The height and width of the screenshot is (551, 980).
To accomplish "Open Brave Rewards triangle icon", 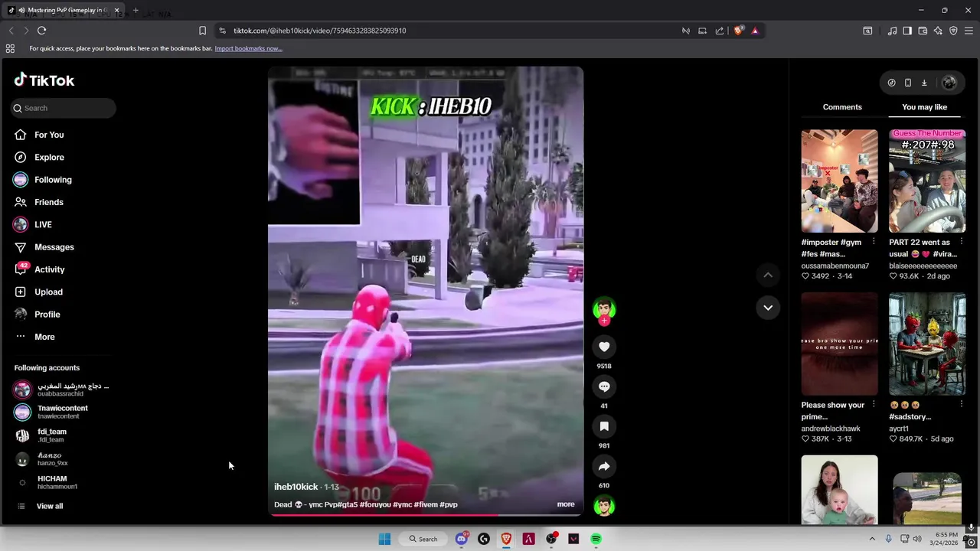I will pos(755,31).
